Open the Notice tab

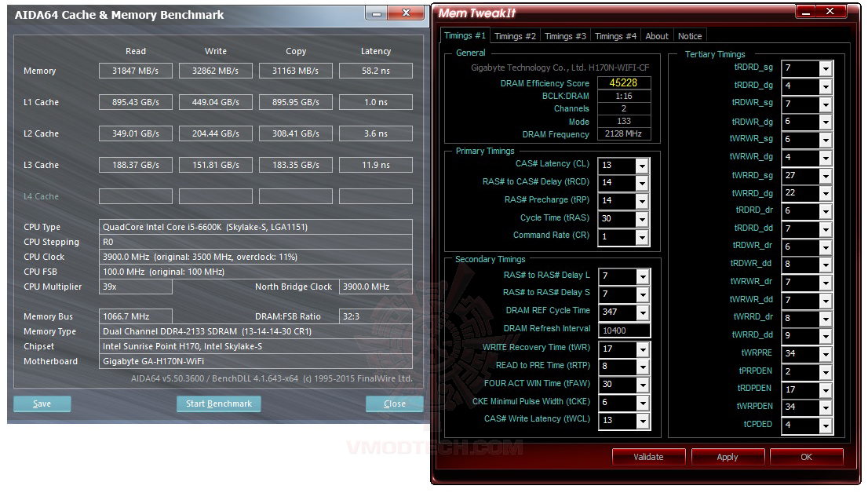(x=690, y=36)
